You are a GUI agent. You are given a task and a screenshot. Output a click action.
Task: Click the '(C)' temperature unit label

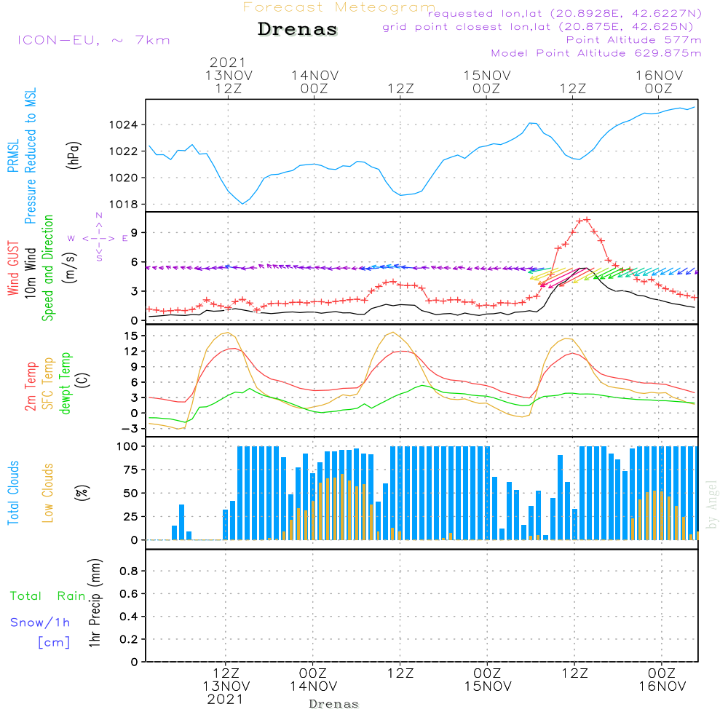[84, 381]
